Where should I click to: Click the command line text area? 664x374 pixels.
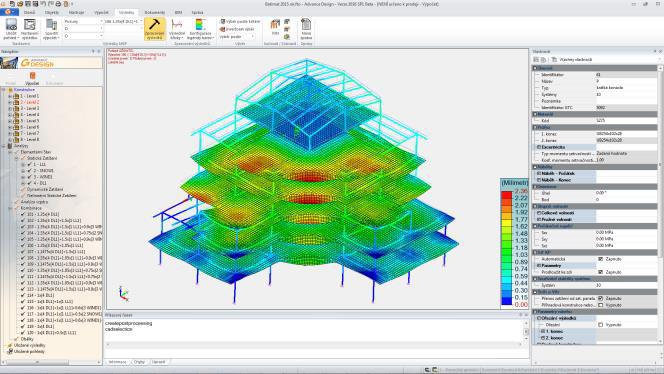[x=313, y=330]
